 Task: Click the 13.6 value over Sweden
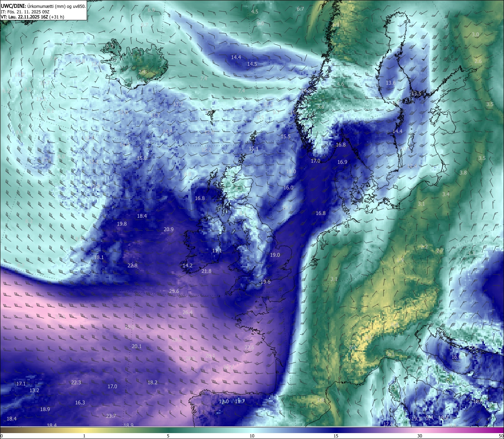(x=391, y=83)
